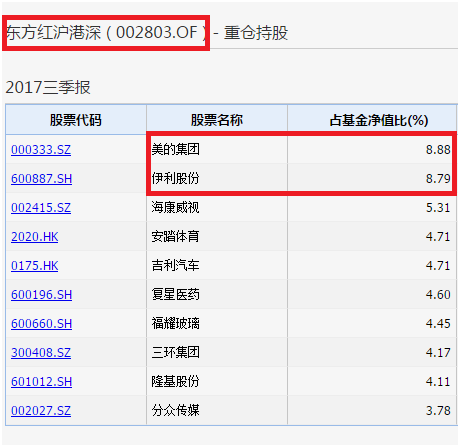Click the 重仓持股 heading text
The height and width of the screenshot is (447, 460).
click(x=256, y=33)
